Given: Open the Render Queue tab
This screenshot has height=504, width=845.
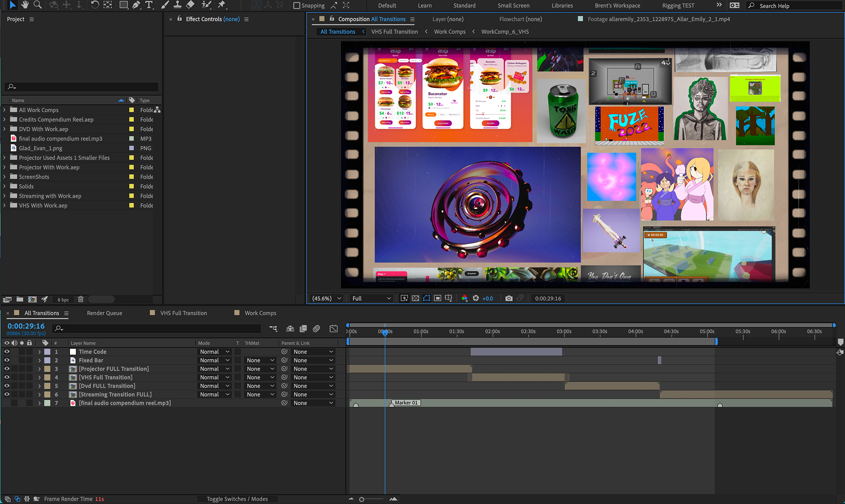Looking at the screenshot, I should tap(104, 313).
